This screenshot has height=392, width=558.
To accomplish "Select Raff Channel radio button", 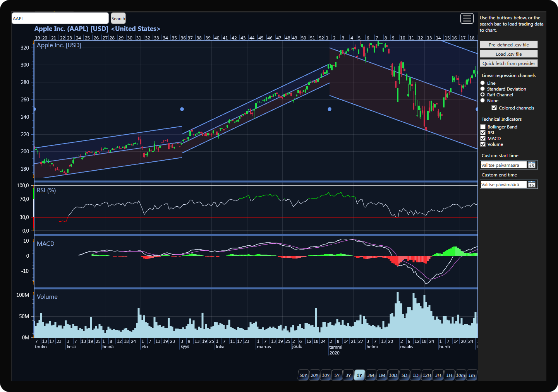I will [x=482, y=94].
